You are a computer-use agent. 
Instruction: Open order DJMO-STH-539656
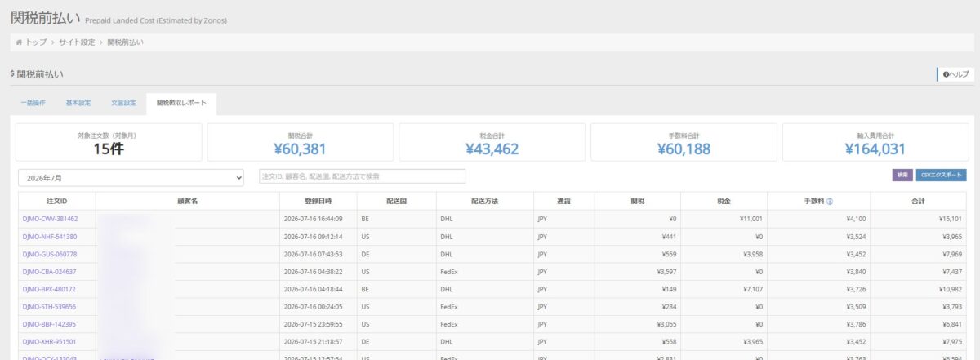(50, 307)
